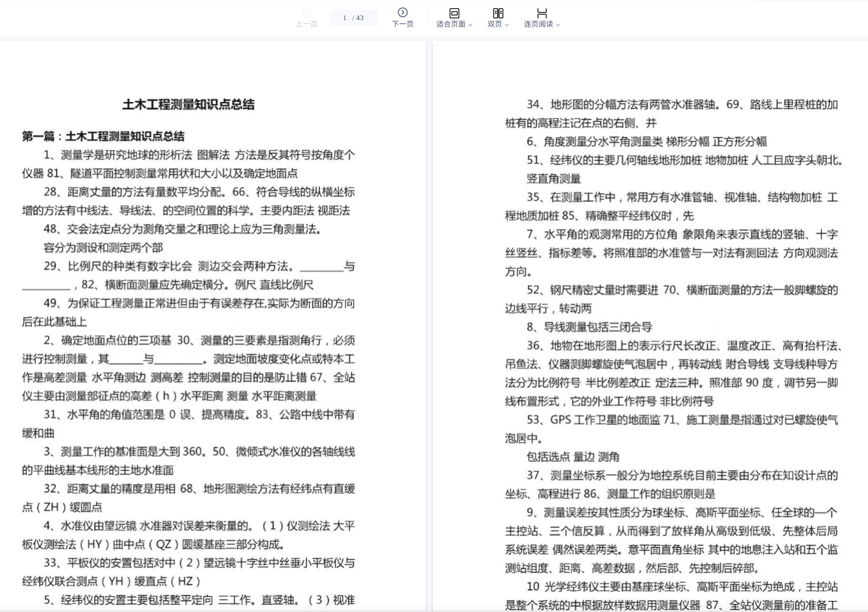This screenshot has height=612, width=868.
Task: Click the two-page (双页) layout icon
Action: point(498,13)
